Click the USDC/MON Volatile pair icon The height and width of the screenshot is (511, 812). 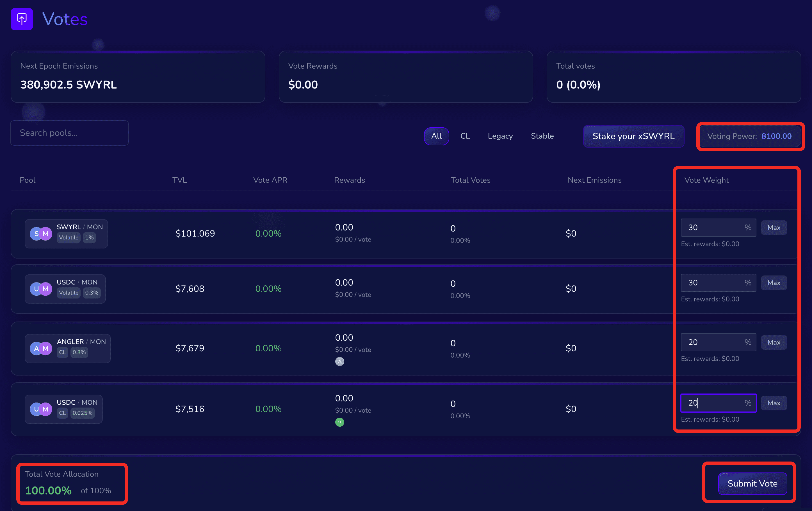[x=41, y=289]
